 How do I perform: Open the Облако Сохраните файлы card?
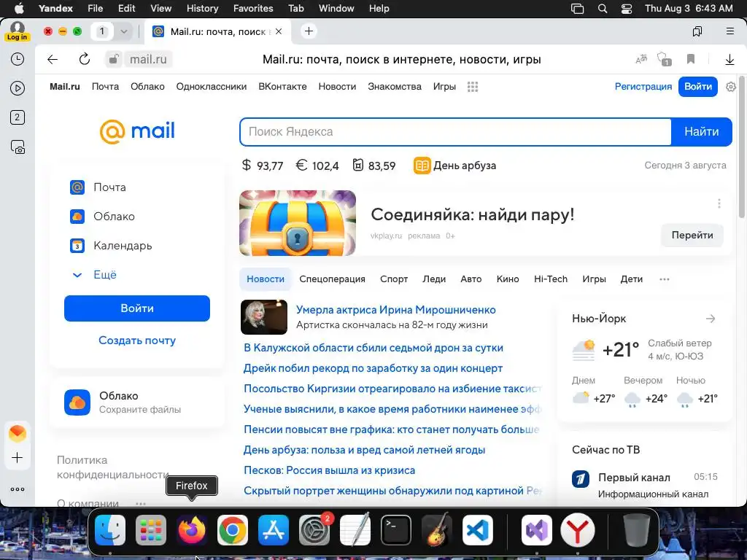tap(137, 402)
